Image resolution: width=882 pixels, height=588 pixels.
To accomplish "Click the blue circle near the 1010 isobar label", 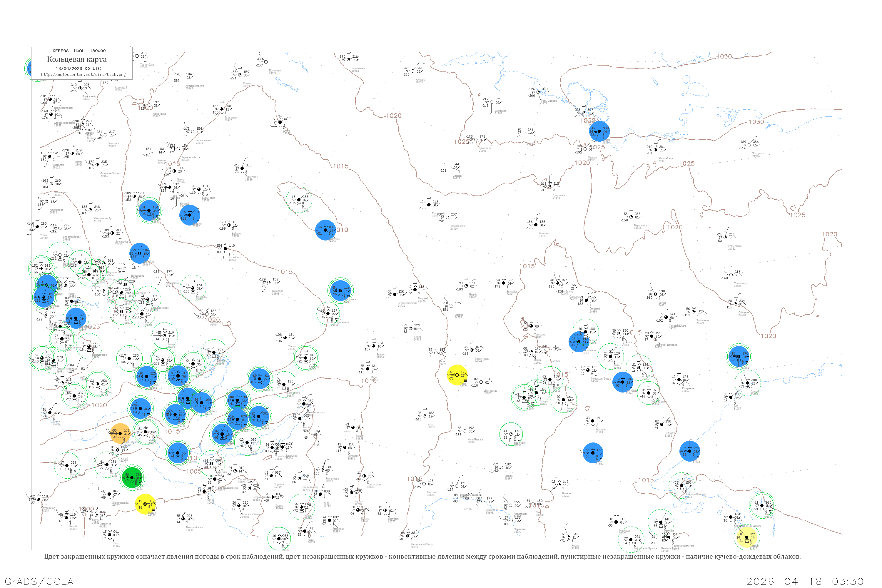I will tap(325, 230).
